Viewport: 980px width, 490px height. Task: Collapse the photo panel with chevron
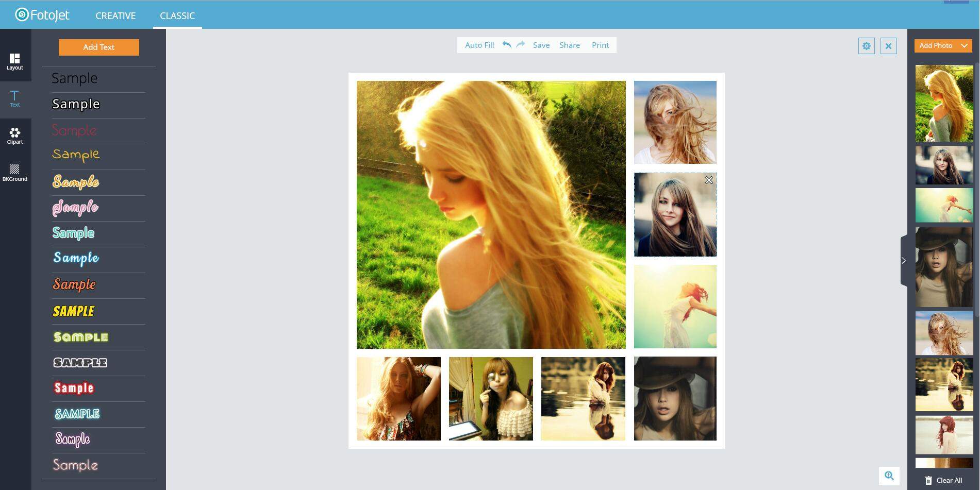tap(904, 261)
